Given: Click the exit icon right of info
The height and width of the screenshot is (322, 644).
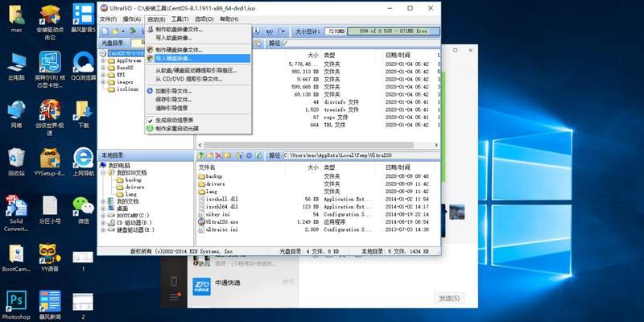Looking at the screenshot, I should pos(281,31).
